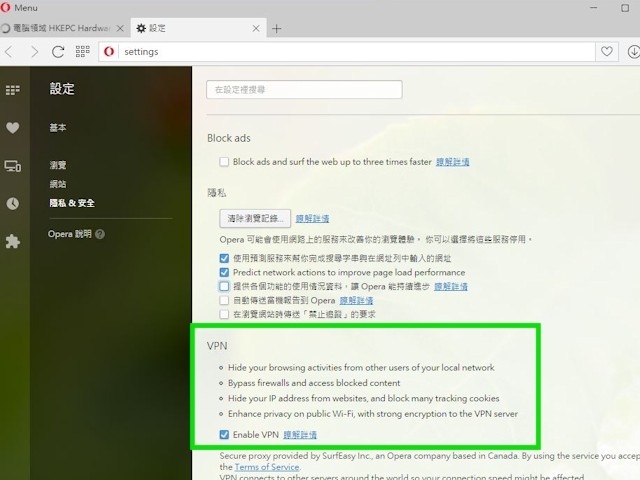Click the VPN section heading
This screenshot has width=640, height=480.
click(217, 346)
